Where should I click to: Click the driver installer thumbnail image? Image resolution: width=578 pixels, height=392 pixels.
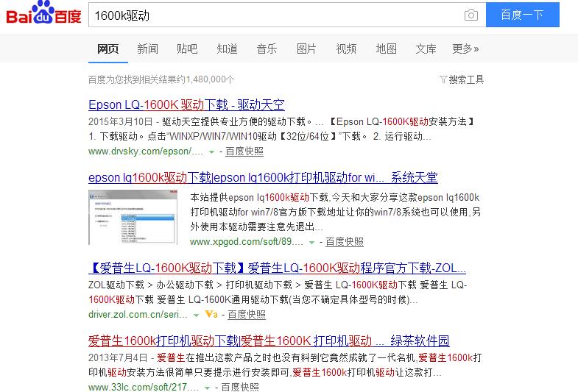(x=133, y=217)
